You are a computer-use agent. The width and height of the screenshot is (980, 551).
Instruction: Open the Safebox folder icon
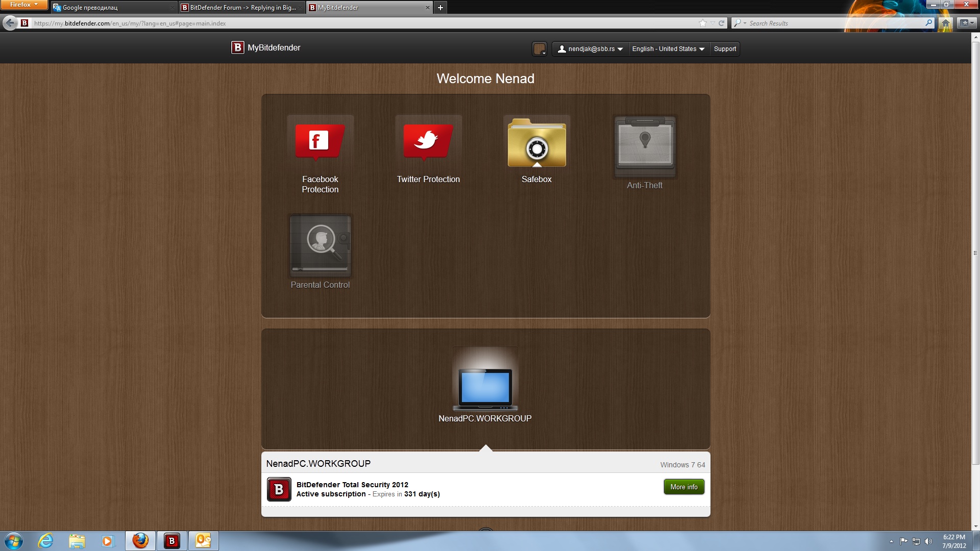[x=536, y=142]
